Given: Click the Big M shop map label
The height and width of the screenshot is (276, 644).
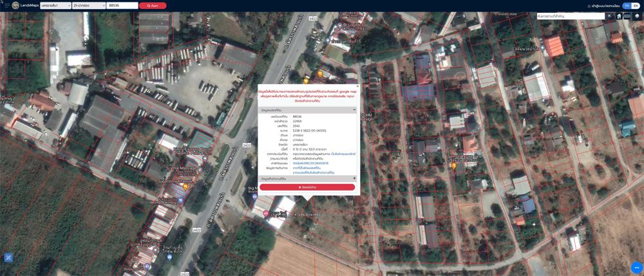Looking at the screenshot, I should [252, 189].
